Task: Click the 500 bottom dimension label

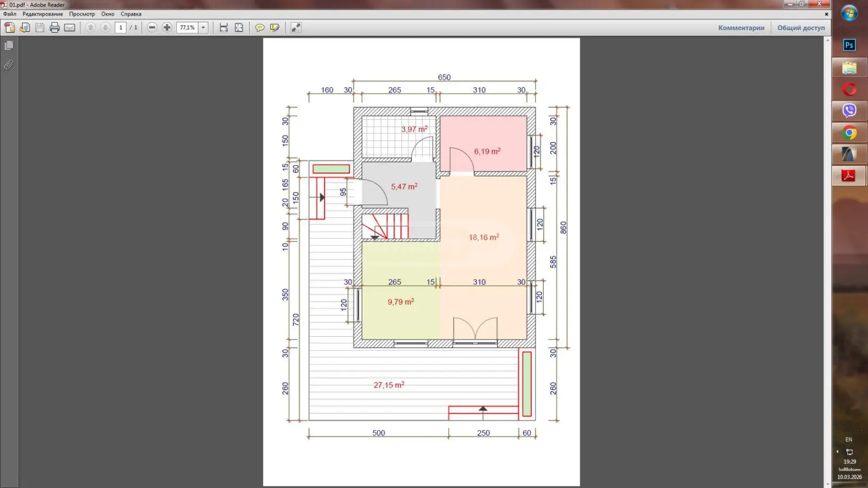Action: [379, 433]
